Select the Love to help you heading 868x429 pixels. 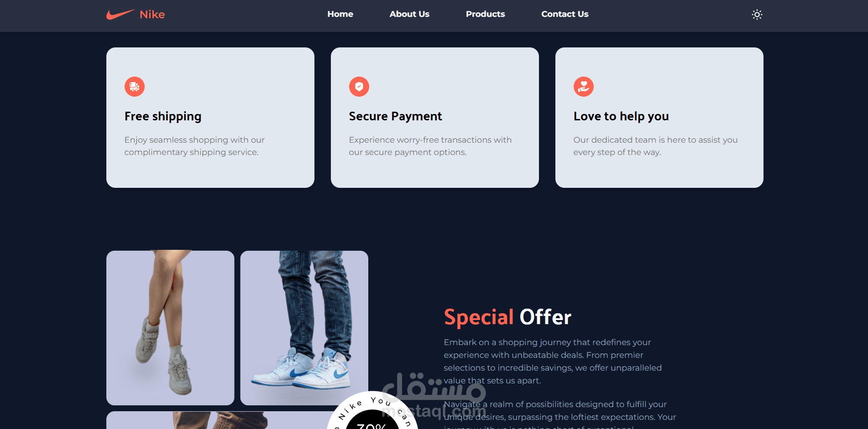click(x=621, y=117)
